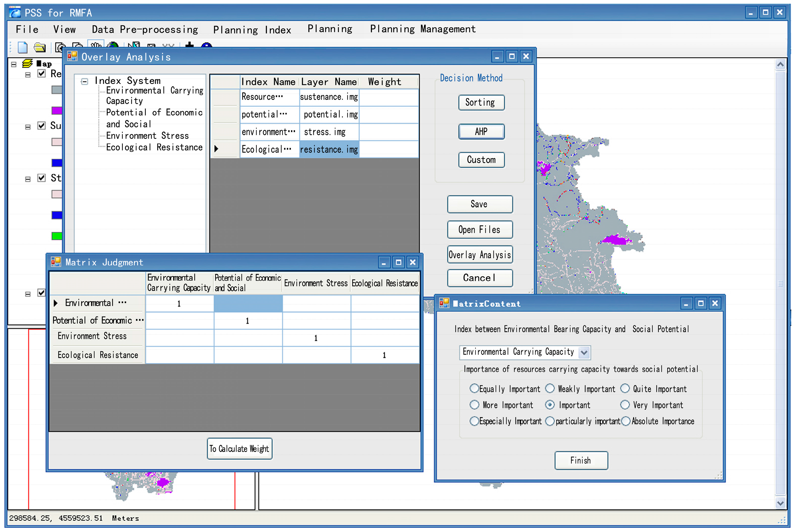This screenshot has width=794, height=532.
Task: Uncheck the Su layer checkbox
Action: tap(41, 125)
